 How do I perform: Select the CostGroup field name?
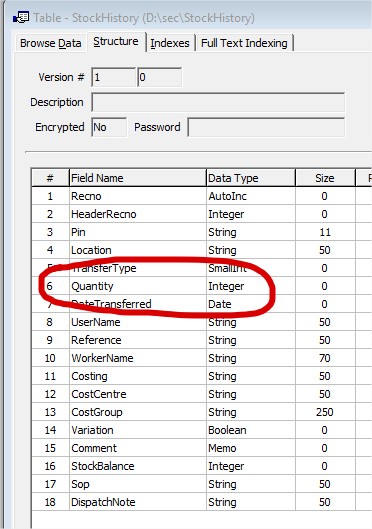(97, 412)
